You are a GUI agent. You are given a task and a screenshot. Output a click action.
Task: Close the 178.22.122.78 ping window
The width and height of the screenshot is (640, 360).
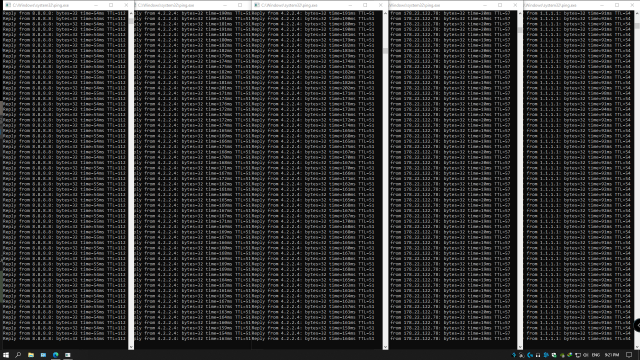tap(515, 5)
